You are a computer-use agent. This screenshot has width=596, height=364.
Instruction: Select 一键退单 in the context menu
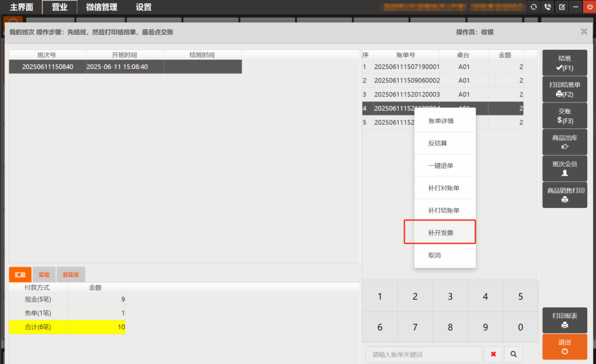tap(440, 165)
